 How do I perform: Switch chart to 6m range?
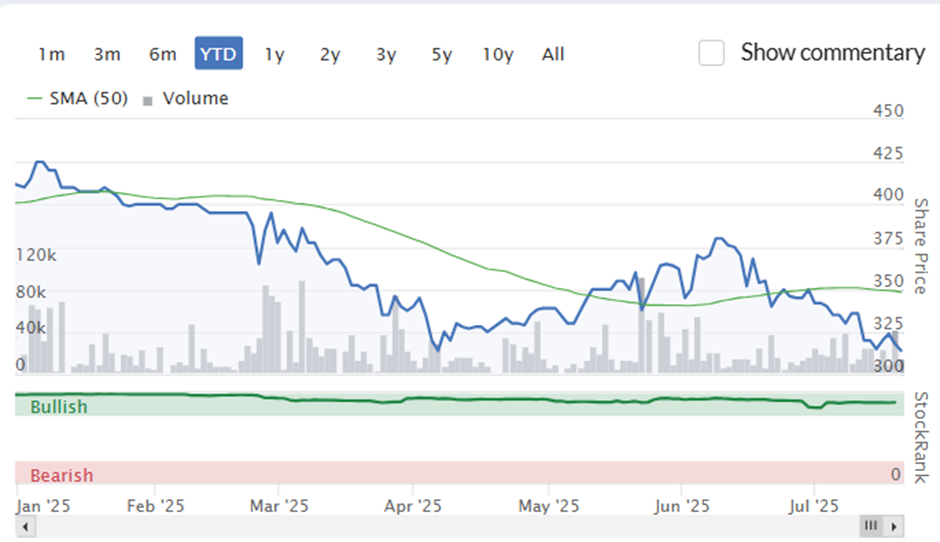pos(162,54)
